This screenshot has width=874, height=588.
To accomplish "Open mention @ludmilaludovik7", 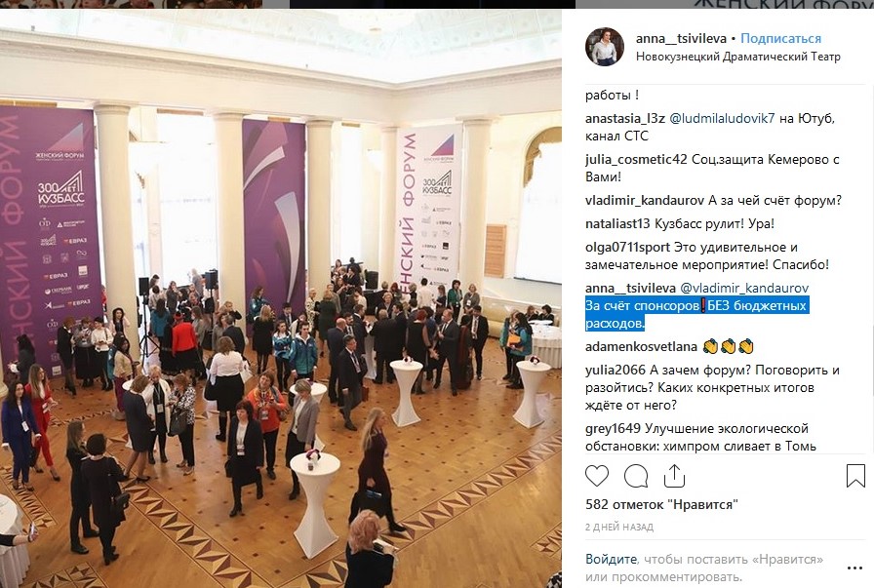I will point(722,118).
